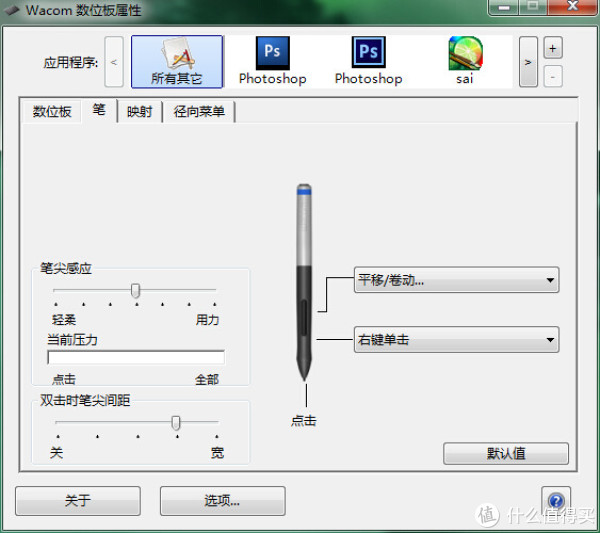Screen dimensions: 600x533
Task: Open the 右键单击 button dropdown
Action: coord(456,339)
